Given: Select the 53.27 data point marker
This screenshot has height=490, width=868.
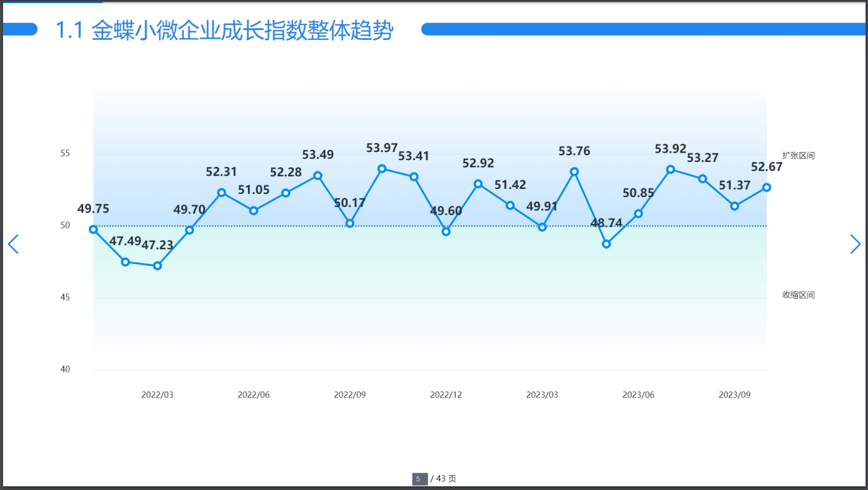Looking at the screenshot, I should tap(702, 179).
